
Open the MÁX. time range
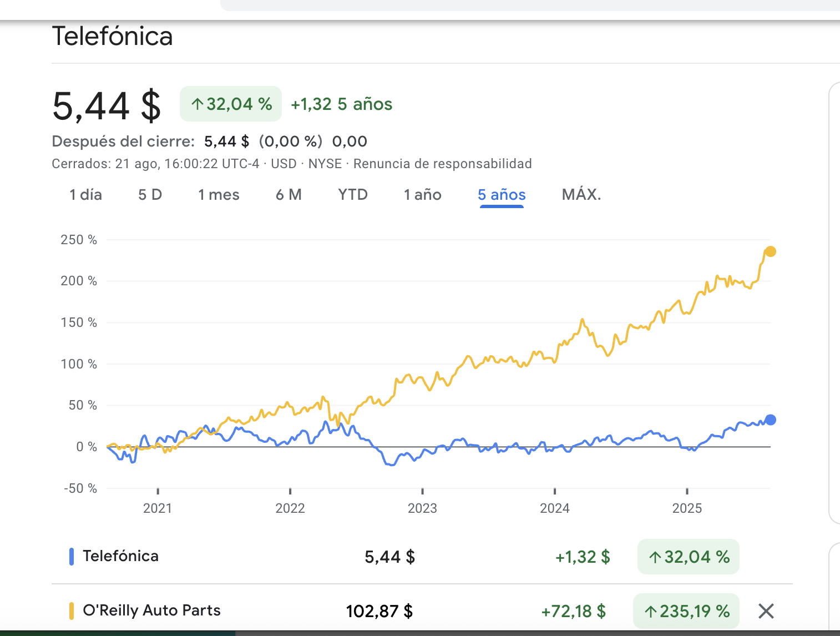(581, 195)
